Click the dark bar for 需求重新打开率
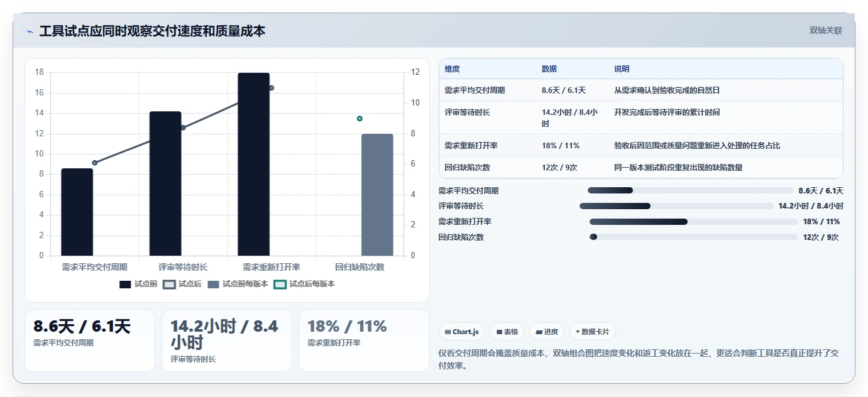Image resolution: width=868 pixels, height=397 pixels. coord(253,164)
